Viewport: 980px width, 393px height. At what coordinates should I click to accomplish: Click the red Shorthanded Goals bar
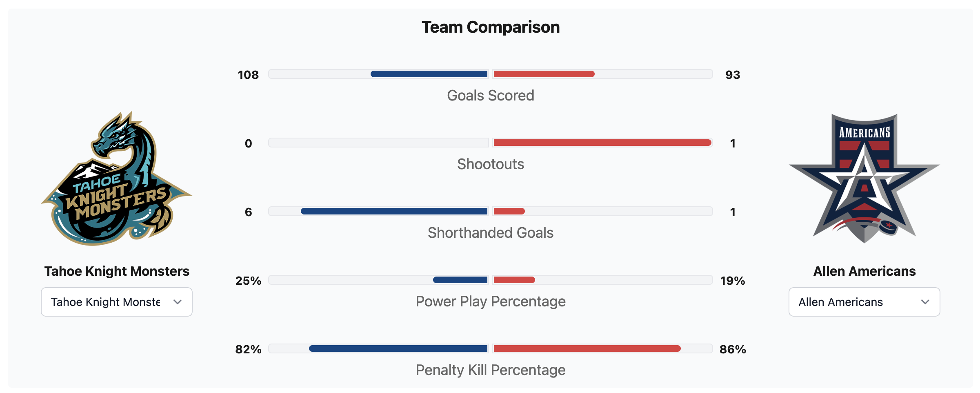tap(509, 211)
